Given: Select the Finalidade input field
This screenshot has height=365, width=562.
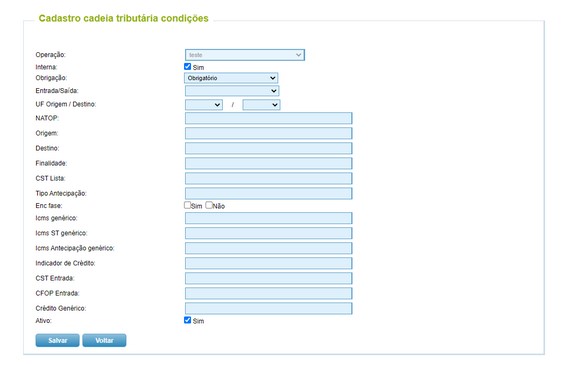Looking at the screenshot, I should coord(268,163).
